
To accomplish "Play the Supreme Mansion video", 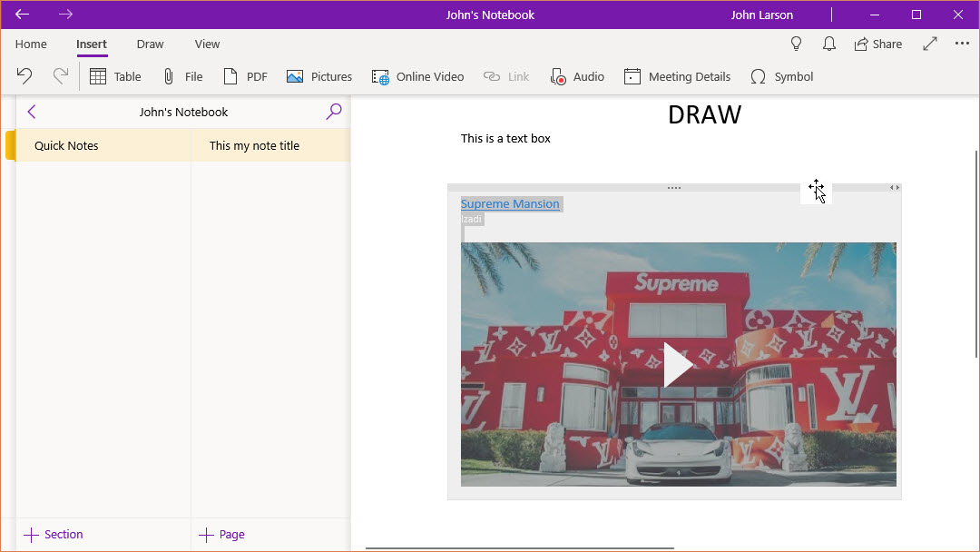I will click(678, 365).
